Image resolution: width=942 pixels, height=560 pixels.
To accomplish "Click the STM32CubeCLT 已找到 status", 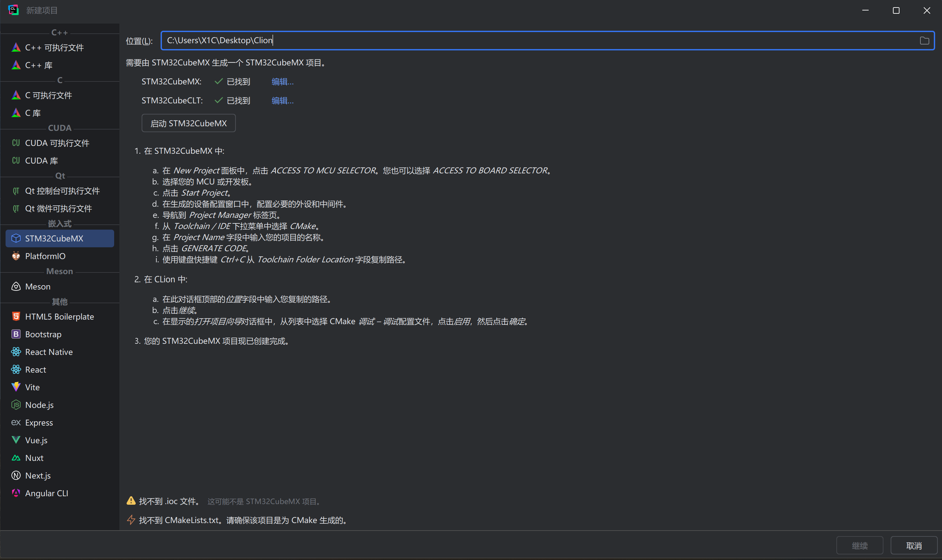I will [232, 101].
